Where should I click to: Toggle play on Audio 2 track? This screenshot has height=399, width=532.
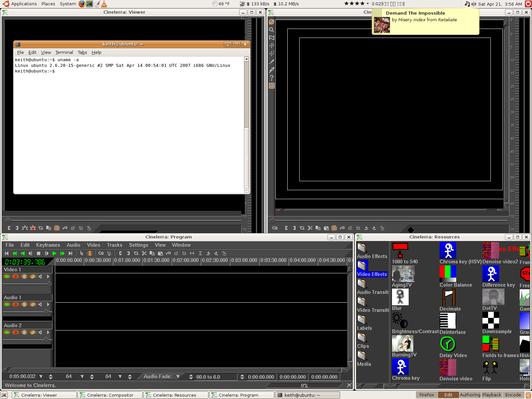7,332
